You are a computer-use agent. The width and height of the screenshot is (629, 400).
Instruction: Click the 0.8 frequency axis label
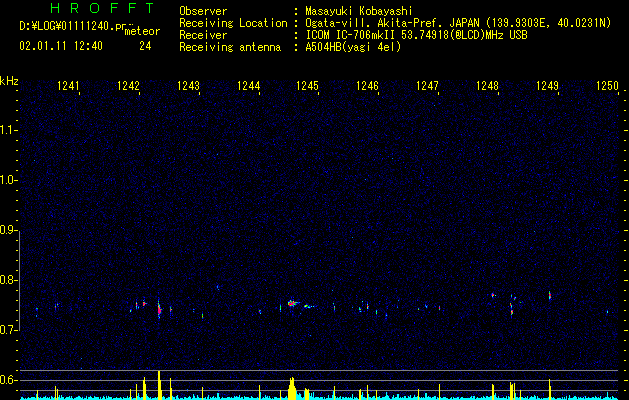8,280
